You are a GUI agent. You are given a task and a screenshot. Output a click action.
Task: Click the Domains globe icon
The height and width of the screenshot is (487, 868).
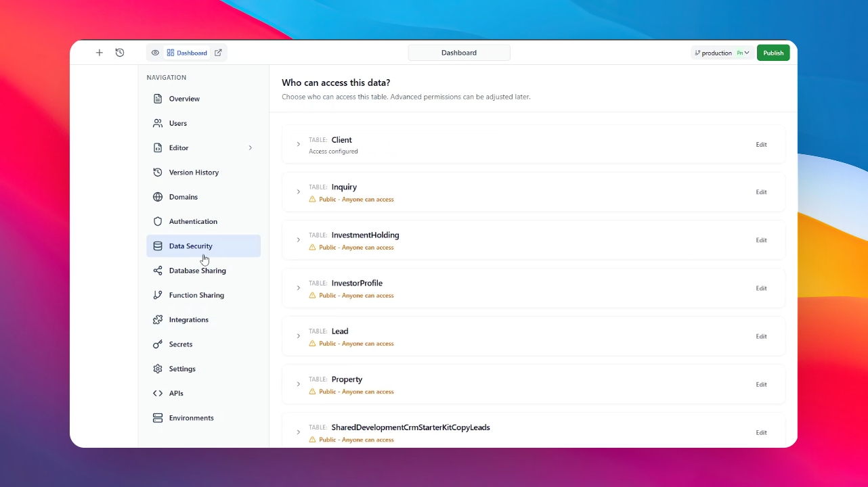[158, 197]
